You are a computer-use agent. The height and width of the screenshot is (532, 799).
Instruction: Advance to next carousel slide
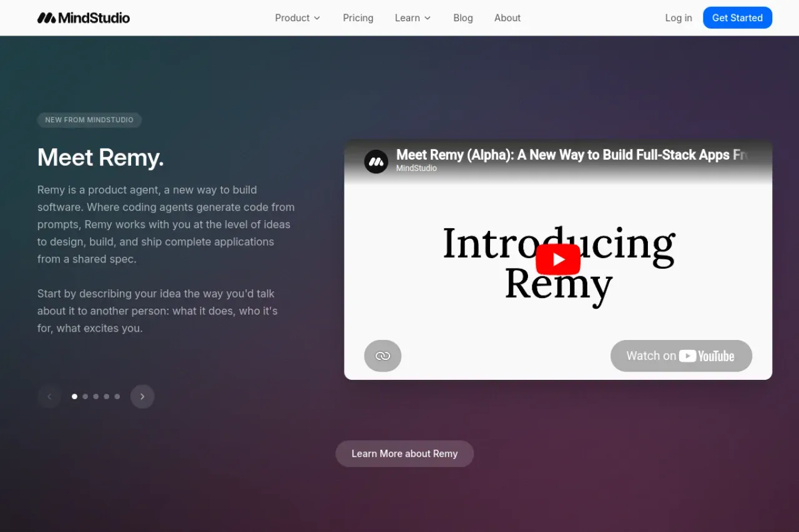[142, 397]
